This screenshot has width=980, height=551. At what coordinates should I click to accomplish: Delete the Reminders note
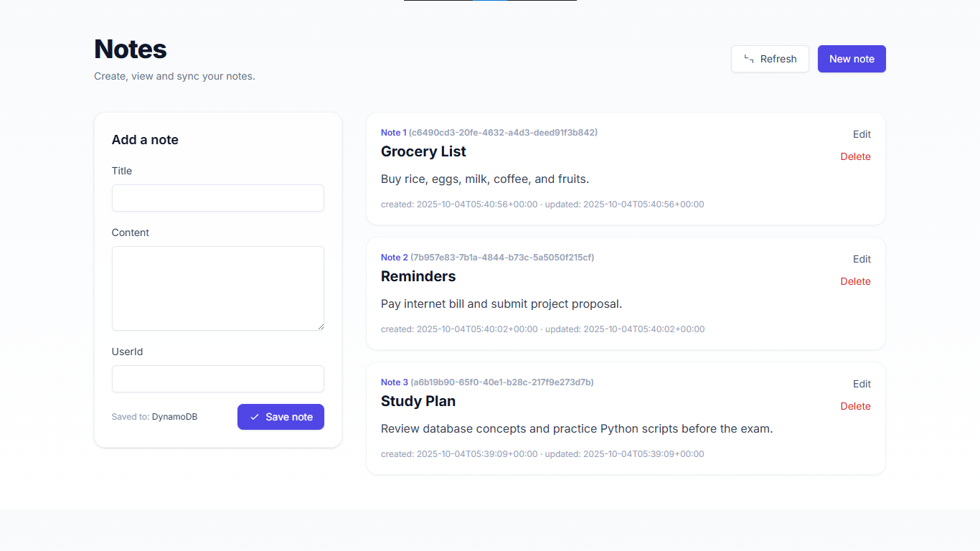855,281
